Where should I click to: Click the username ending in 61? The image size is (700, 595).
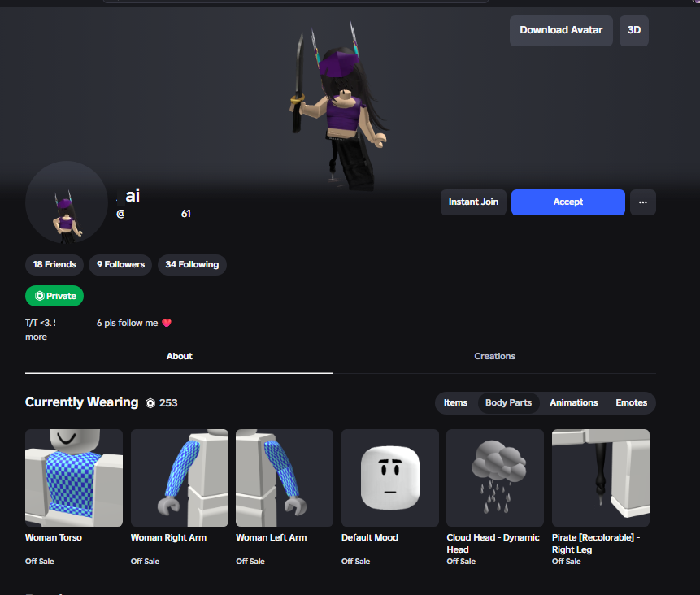154,214
